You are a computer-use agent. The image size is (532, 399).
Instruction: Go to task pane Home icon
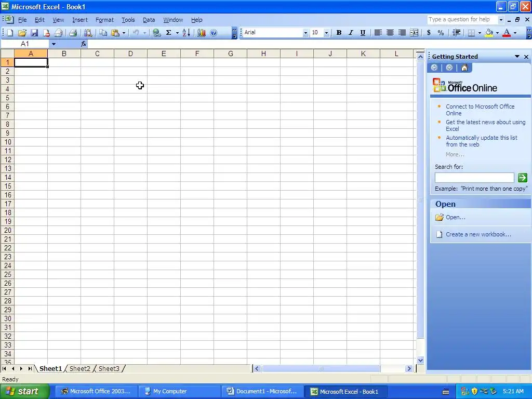pyautogui.click(x=464, y=68)
